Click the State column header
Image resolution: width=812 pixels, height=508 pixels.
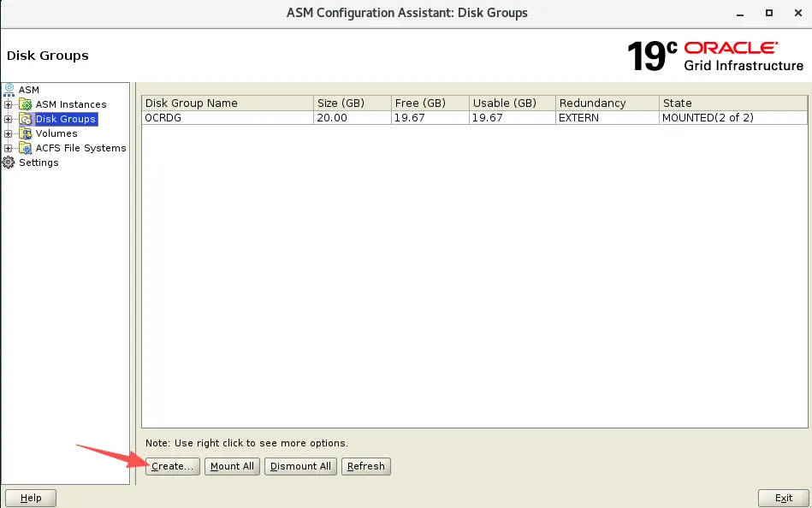[x=733, y=103]
